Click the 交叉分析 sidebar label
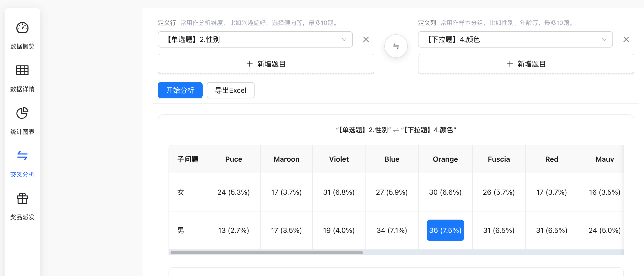Image resolution: width=644 pixels, height=276 pixels. 22,175
